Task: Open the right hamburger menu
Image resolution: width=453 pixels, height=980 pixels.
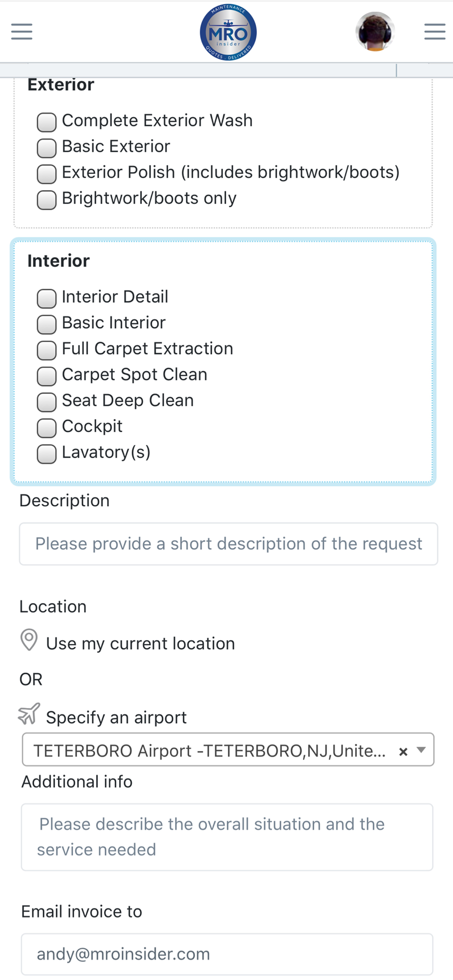Action: click(x=435, y=31)
